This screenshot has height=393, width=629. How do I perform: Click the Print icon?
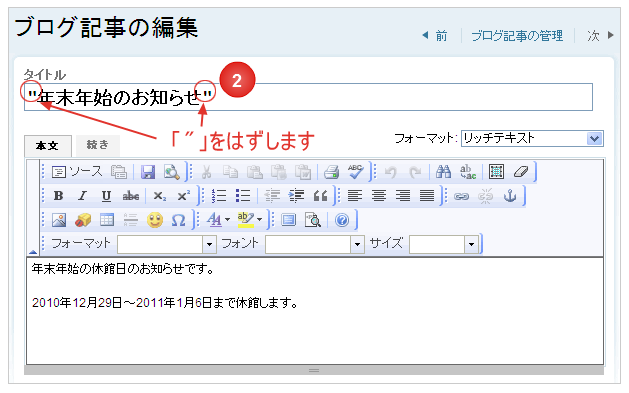pyautogui.click(x=331, y=172)
